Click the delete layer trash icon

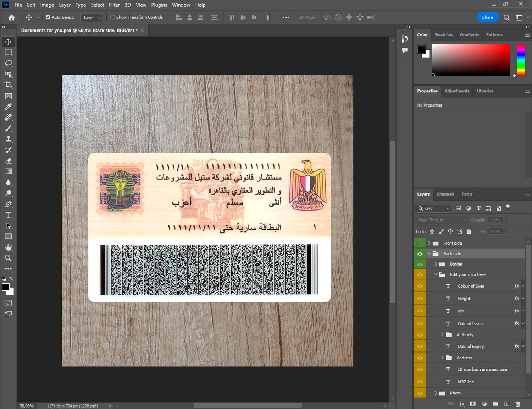tap(517, 404)
